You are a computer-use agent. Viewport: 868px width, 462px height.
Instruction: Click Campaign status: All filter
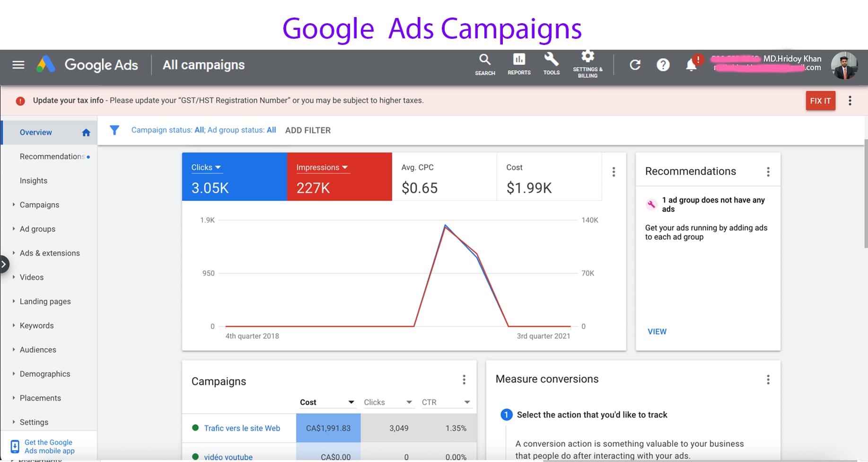(x=168, y=130)
